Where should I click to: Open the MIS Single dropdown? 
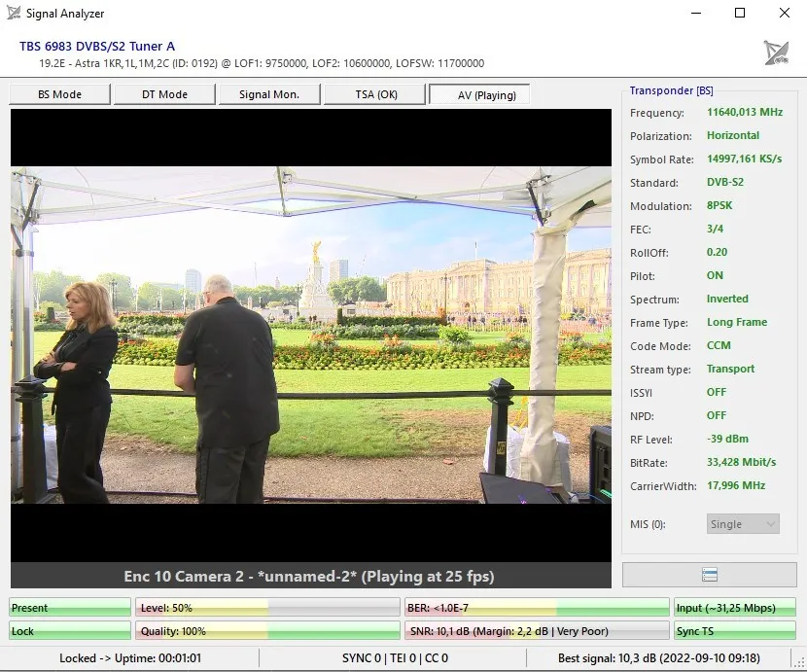(x=743, y=524)
